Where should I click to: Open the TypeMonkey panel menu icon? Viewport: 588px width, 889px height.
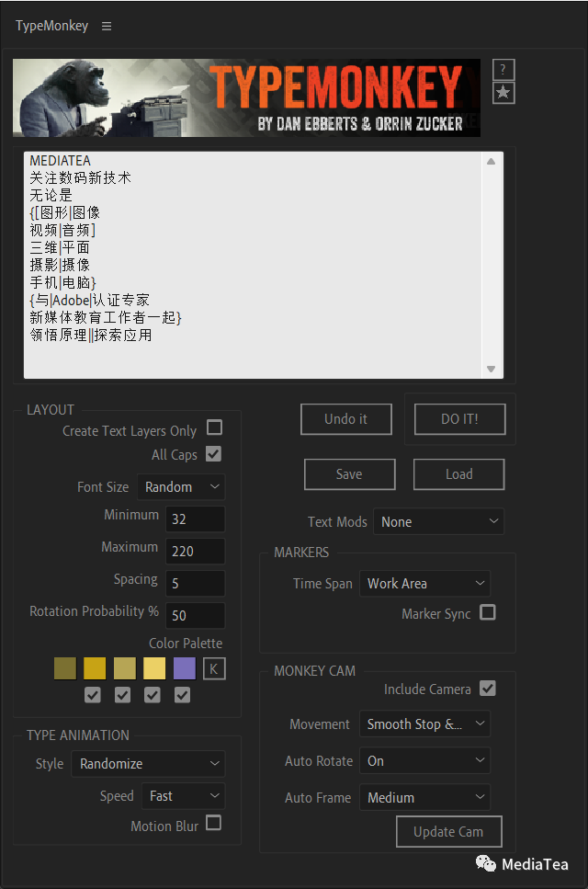click(x=107, y=26)
